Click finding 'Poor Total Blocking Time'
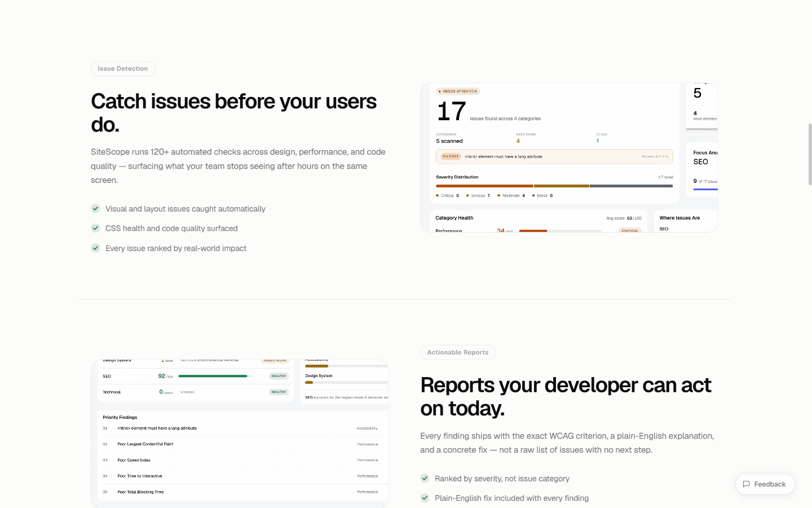812x508 pixels. tap(140, 492)
